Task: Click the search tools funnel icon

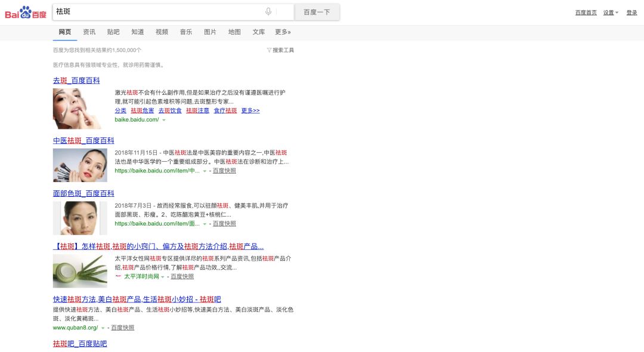Action: (269, 50)
